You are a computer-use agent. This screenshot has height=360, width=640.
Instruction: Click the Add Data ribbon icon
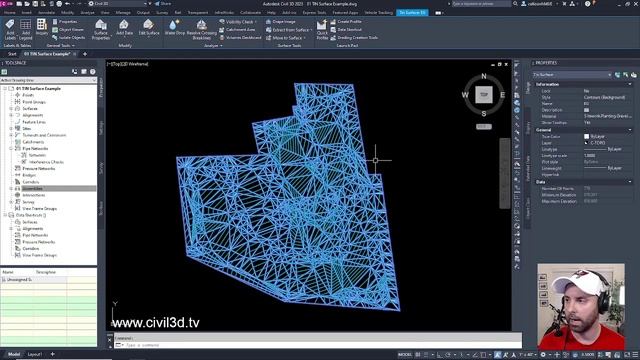point(124,27)
